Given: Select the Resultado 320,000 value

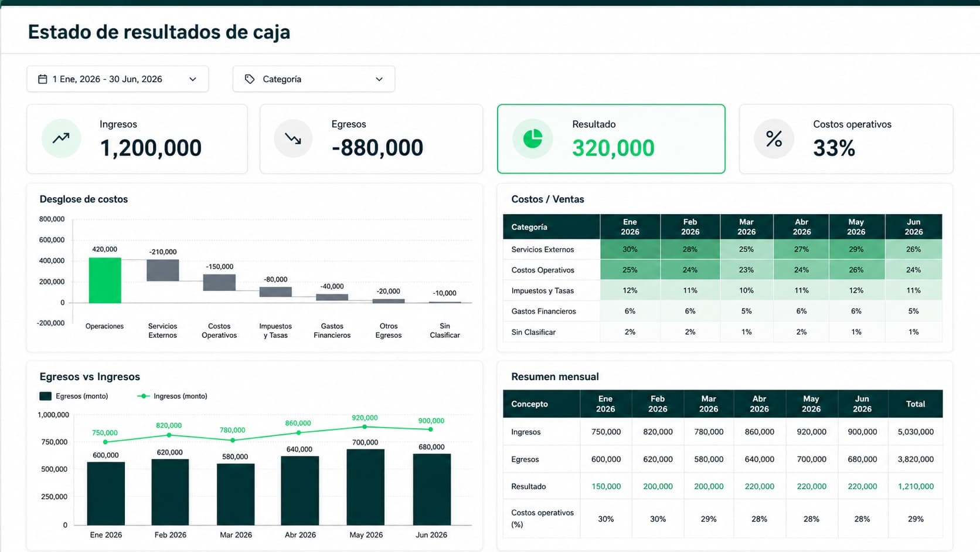Looking at the screenshot, I should coord(613,148).
